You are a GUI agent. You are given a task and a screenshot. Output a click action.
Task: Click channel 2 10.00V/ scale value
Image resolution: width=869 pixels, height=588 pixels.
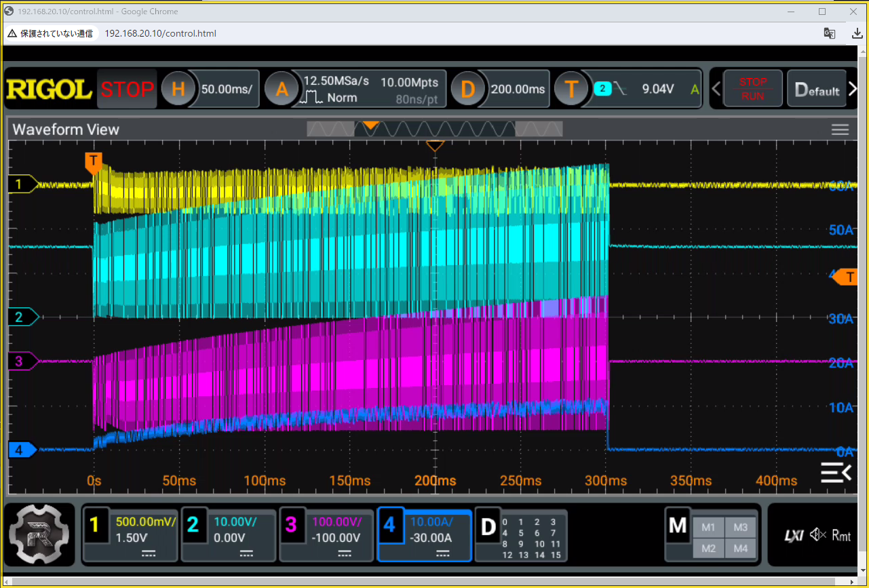(235, 522)
